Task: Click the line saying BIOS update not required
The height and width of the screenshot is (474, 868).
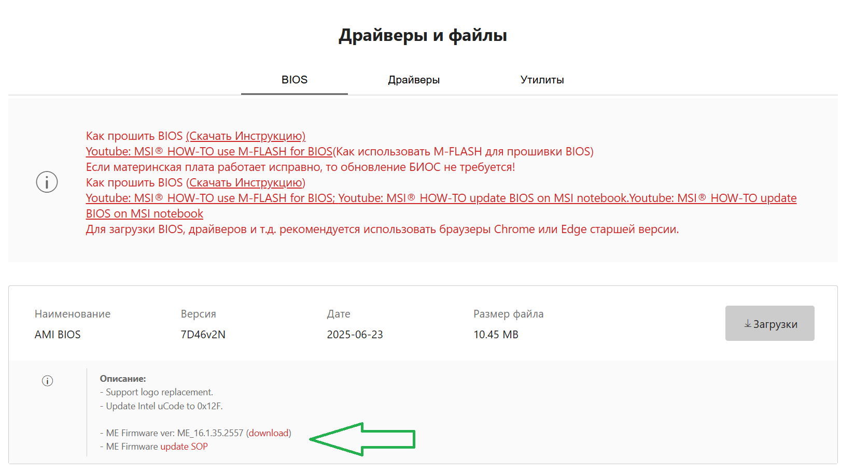Action: click(300, 167)
